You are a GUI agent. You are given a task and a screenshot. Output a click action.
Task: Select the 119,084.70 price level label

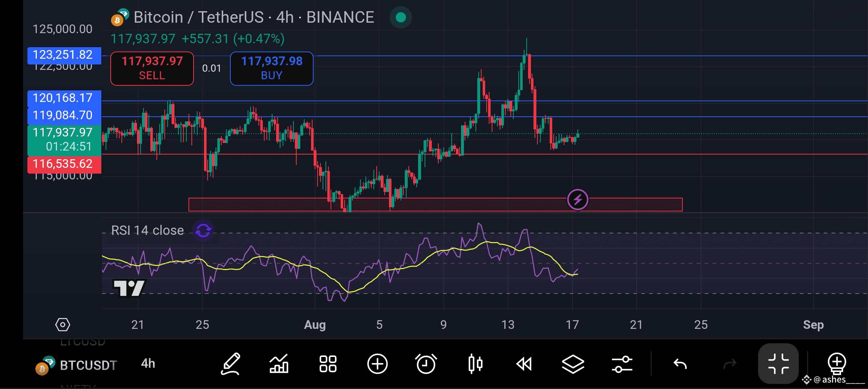[64, 116]
